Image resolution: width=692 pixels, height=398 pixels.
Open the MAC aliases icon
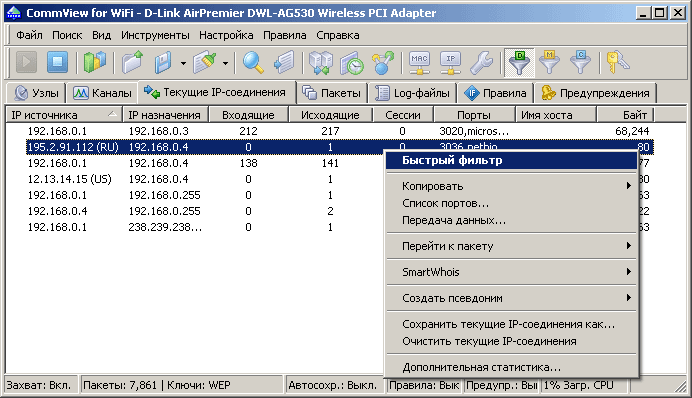419,62
